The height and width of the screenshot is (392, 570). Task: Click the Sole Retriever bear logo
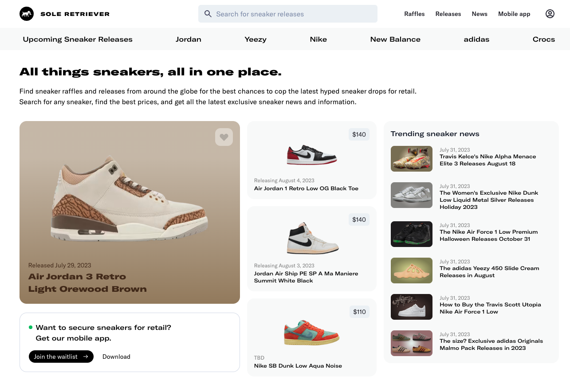click(x=27, y=14)
